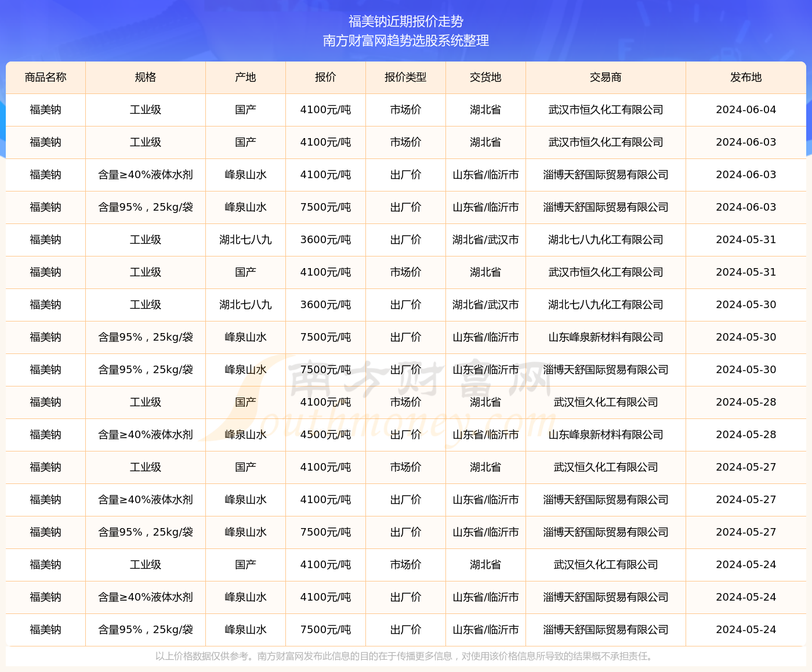Click 市场价 in the 2024-05-27 row

tap(405, 467)
